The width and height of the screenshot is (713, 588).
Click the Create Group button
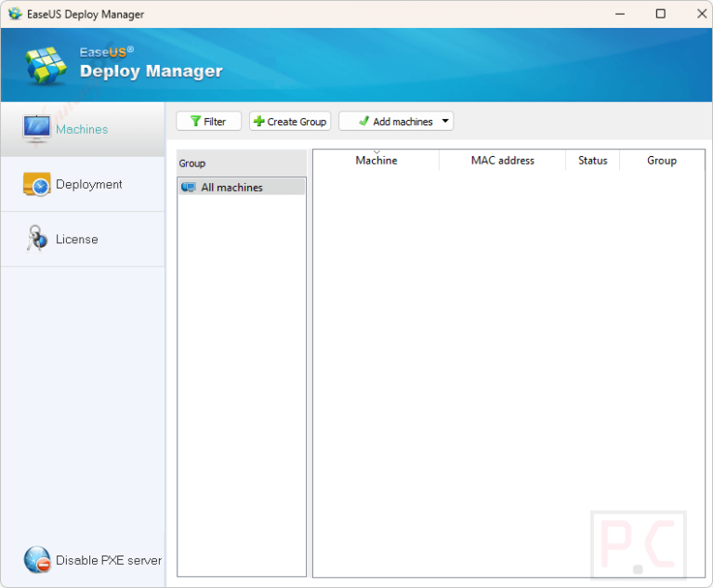tap(290, 122)
